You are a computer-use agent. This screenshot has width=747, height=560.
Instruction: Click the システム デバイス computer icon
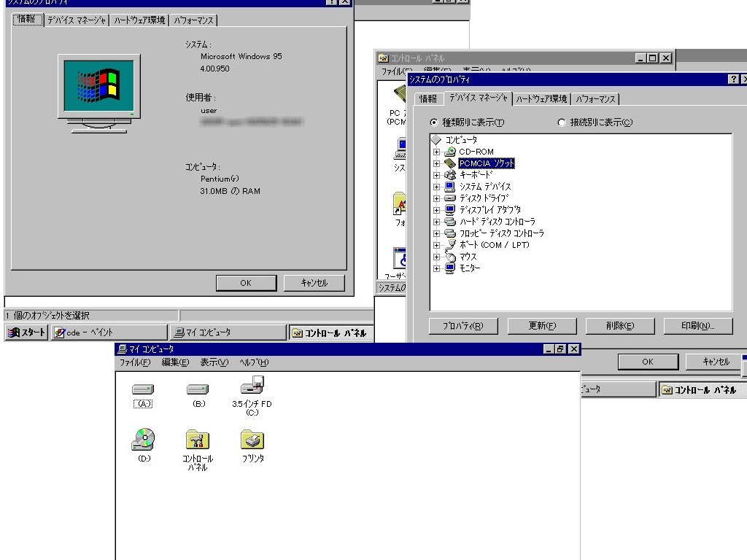click(449, 187)
